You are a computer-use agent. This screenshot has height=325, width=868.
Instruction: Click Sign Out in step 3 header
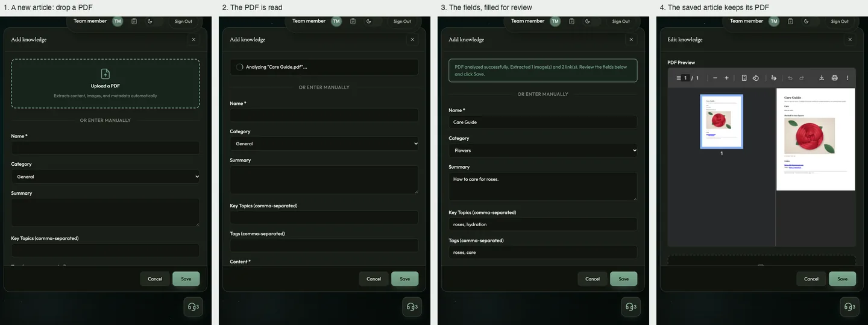[x=621, y=21]
